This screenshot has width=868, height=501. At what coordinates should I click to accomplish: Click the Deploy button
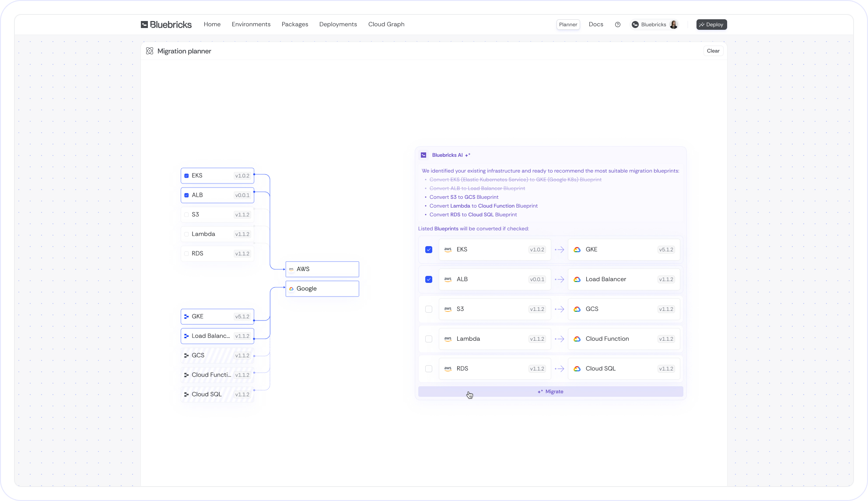point(711,25)
